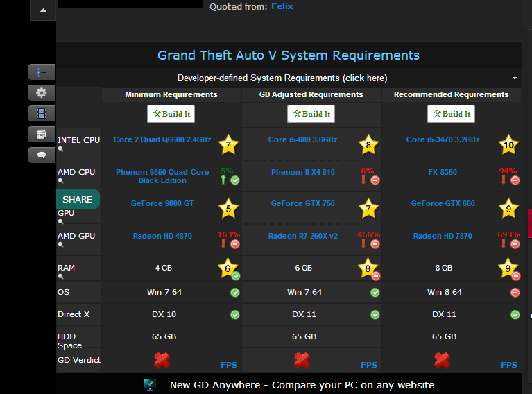This screenshot has width=532, height=394.
Task: Expand Developer-defined System Requirements section
Action: point(282,78)
